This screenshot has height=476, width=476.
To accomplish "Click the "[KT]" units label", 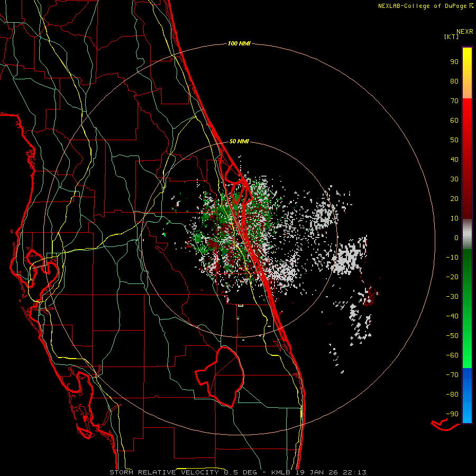I will coord(452,36).
